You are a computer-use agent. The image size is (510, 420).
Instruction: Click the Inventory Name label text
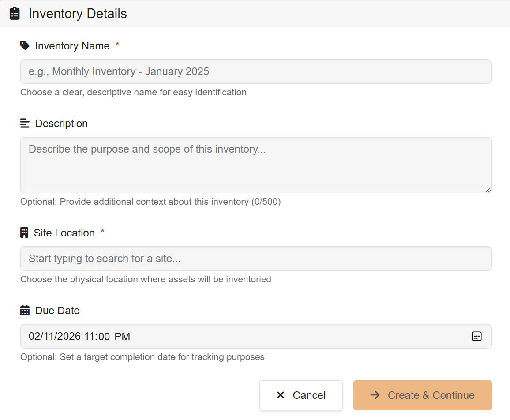pyautogui.click(x=72, y=46)
